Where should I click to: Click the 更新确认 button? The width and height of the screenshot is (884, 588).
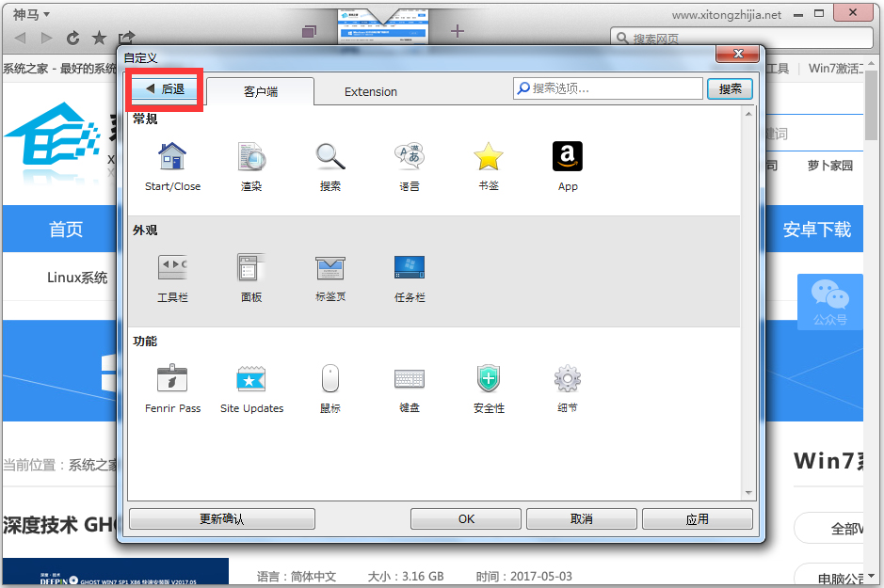click(x=222, y=518)
